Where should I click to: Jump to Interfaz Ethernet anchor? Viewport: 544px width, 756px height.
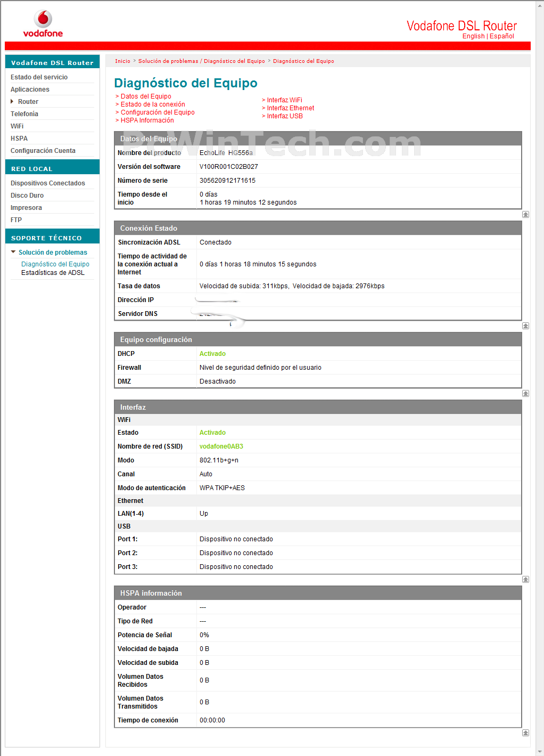click(x=291, y=108)
